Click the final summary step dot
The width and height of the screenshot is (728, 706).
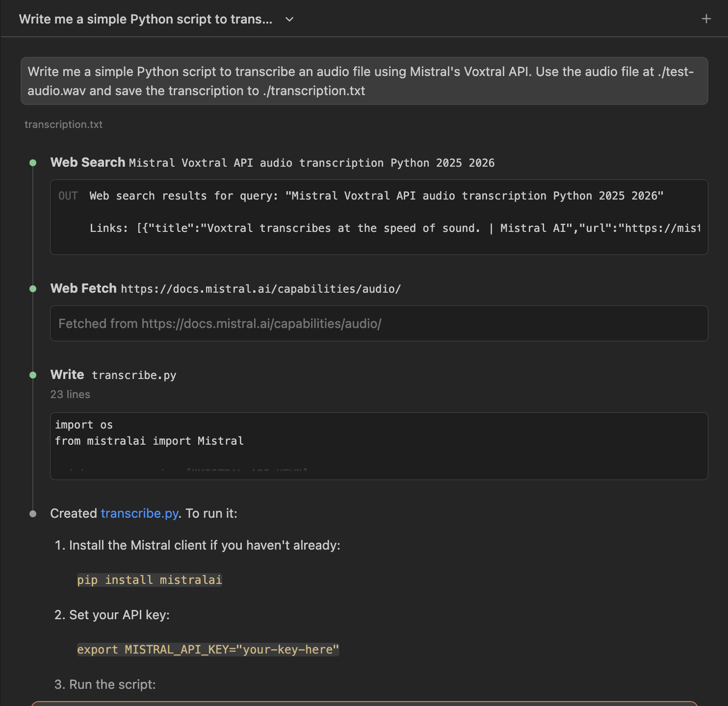33,513
